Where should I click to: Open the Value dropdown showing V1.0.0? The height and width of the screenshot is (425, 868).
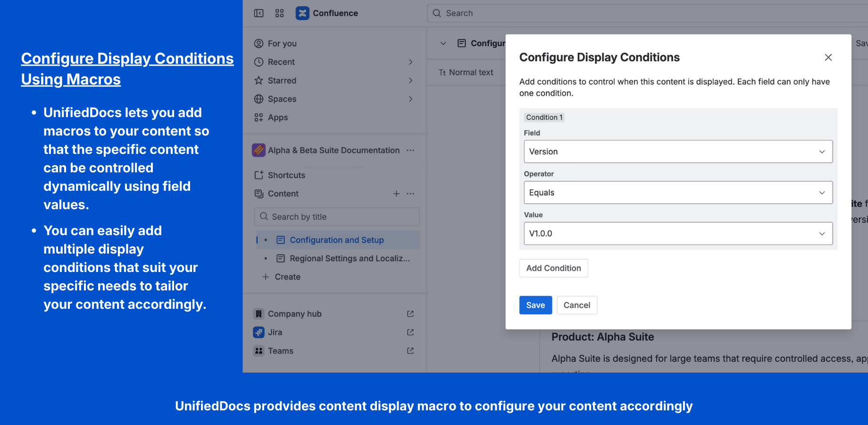point(678,234)
